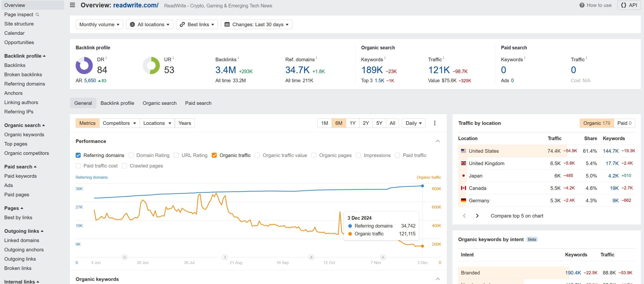The image size is (644, 284).
Task: Go to previous page of traffic locations
Action: pos(464,216)
